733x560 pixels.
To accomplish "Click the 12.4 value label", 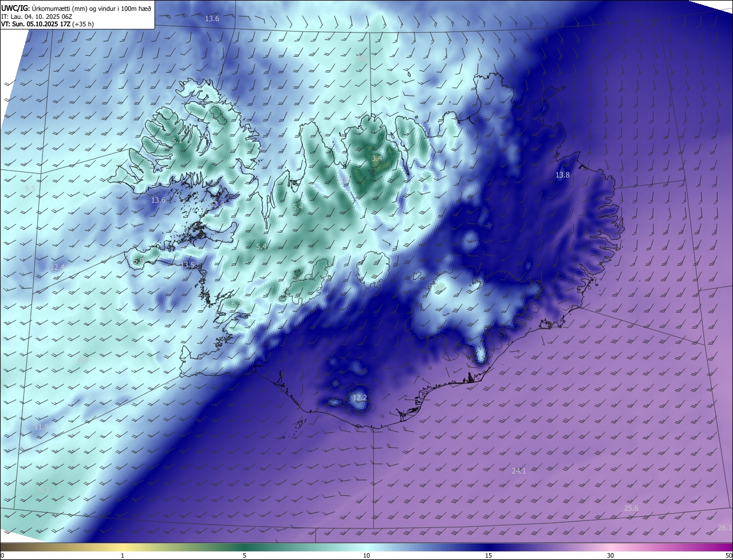I will (57, 267).
